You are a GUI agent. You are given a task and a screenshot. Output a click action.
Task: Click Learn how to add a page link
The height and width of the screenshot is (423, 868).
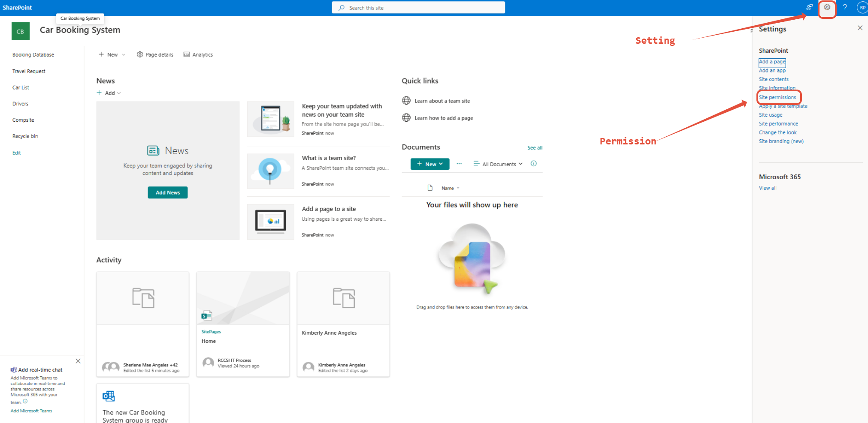pos(444,118)
